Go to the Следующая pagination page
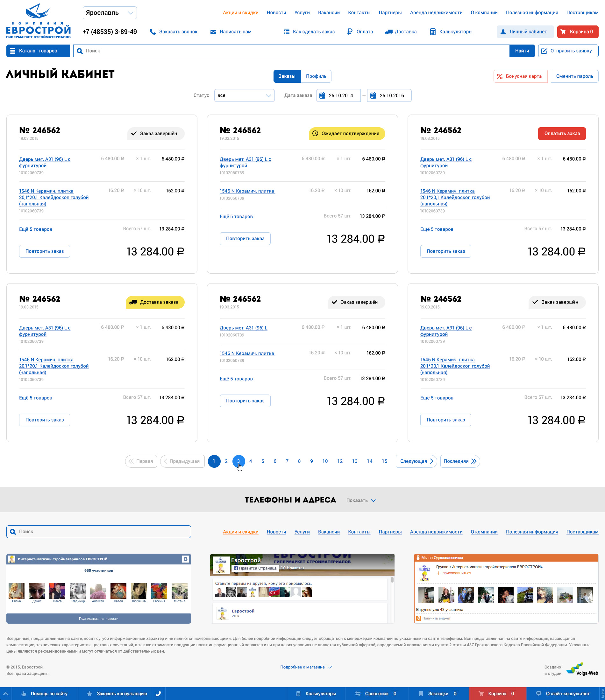Screen dimensions: 605x700 tap(416, 461)
